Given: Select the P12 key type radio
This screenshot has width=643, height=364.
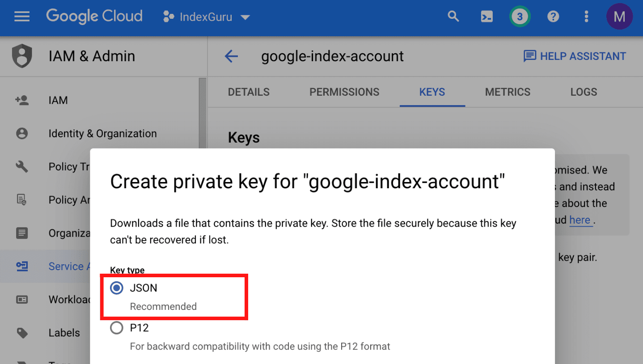Looking at the screenshot, I should pos(117,328).
